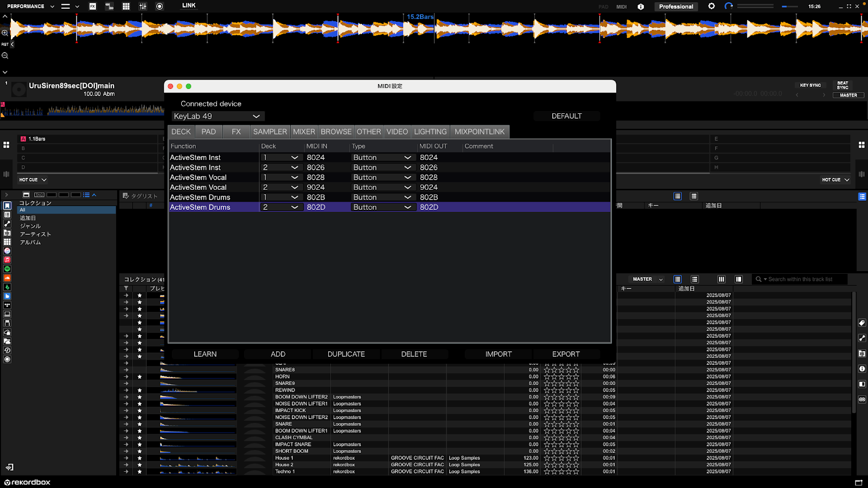The height and width of the screenshot is (488, 868).
Task: Open the SAMPLER tab in MIDI settings
Action: (270, 132)
